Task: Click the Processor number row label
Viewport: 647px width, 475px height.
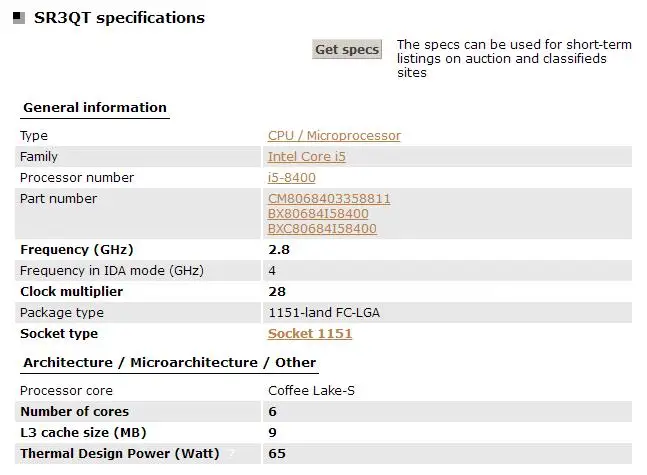Action: (77, 178)
